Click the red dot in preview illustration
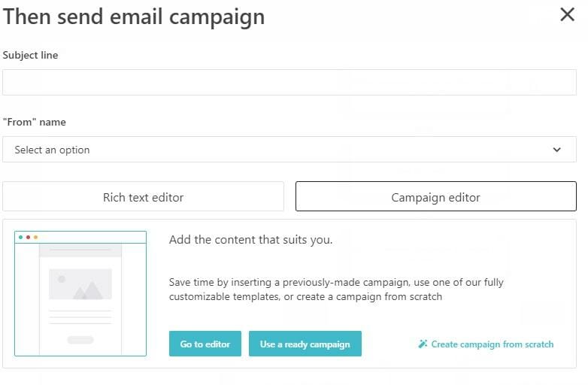Viewport: 588px width, 385px height. (28, 237)
